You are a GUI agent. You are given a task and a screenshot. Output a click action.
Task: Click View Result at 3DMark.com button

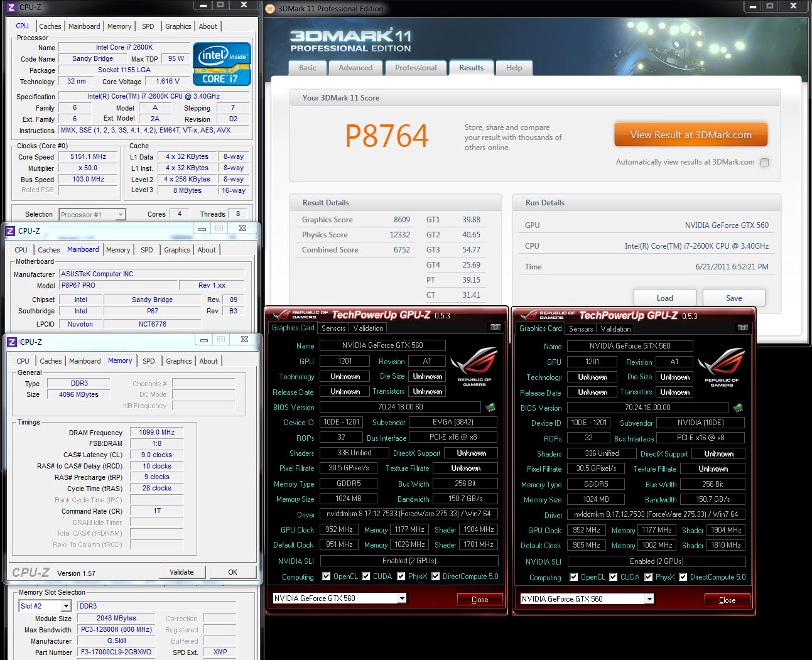coord(691,135)
